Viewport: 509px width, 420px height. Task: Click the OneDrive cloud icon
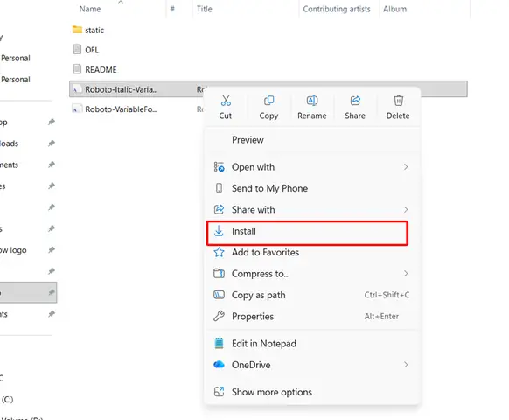[x=219, y=365]
